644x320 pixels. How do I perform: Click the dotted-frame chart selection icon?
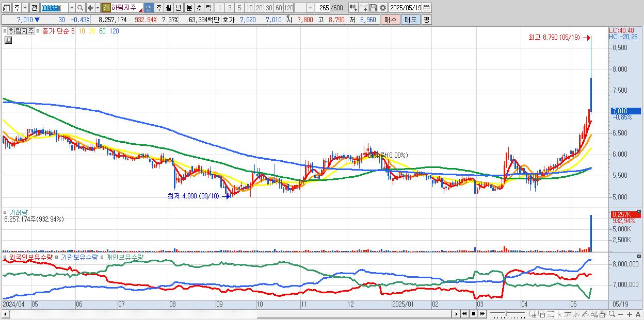coord(550,314)
